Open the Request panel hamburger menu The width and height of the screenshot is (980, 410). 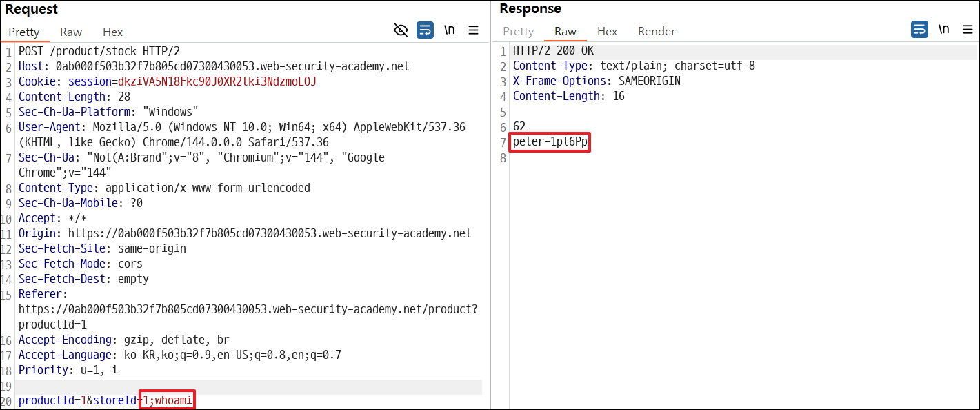474,30
